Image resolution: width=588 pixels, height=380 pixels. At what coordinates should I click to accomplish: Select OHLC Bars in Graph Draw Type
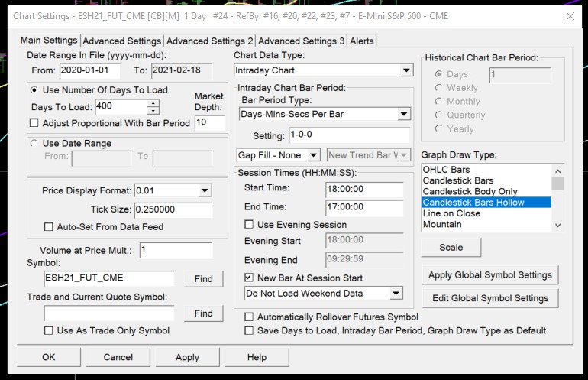[486, 170]
